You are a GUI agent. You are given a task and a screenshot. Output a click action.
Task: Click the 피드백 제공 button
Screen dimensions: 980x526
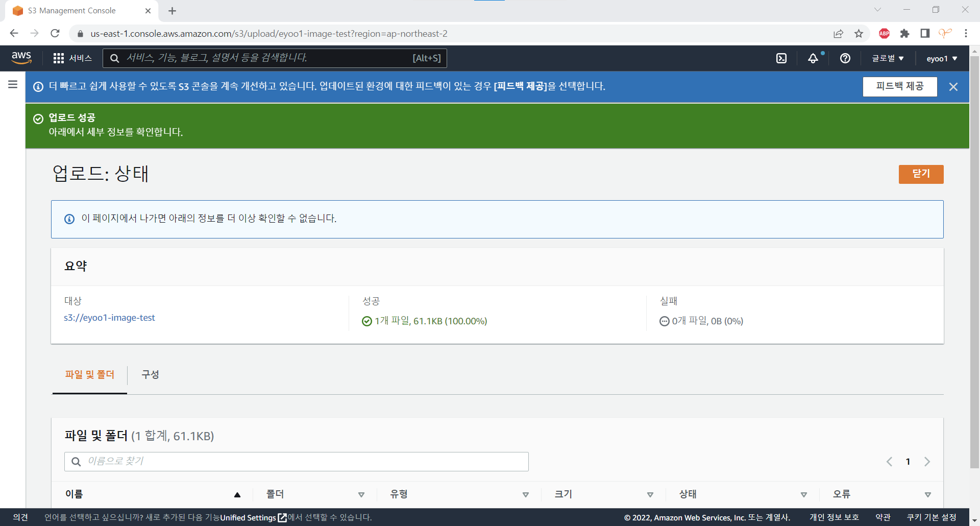pos(900,86)
